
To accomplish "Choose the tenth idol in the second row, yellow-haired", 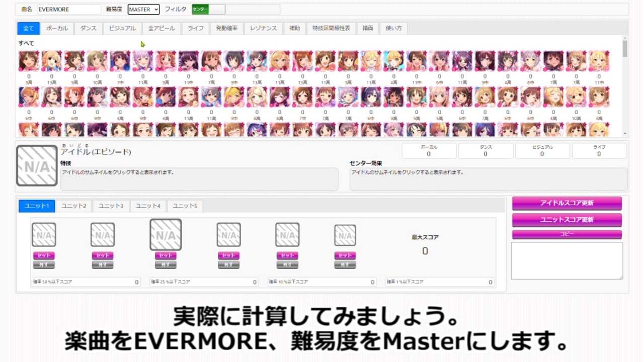I will (234, 97).
